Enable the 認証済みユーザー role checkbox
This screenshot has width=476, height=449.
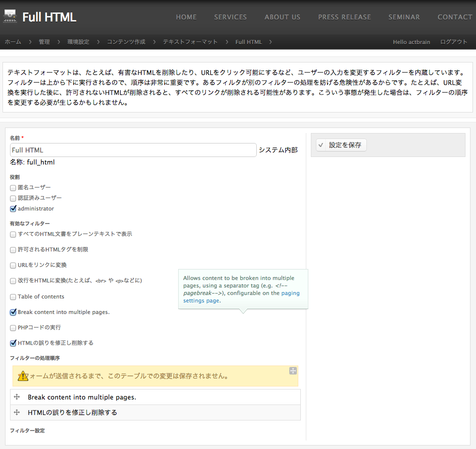point(13,198)
